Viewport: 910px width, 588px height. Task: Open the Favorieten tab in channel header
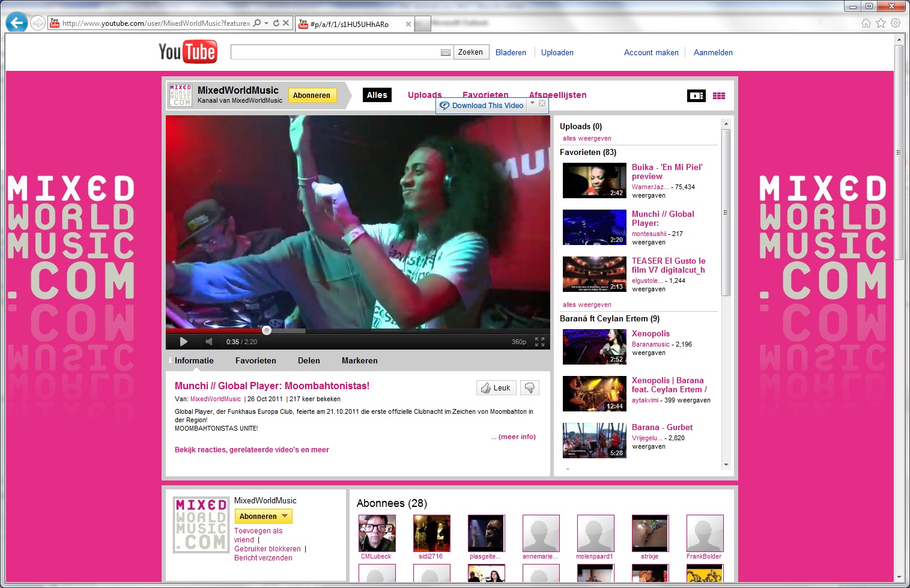[x=485, y=95]
